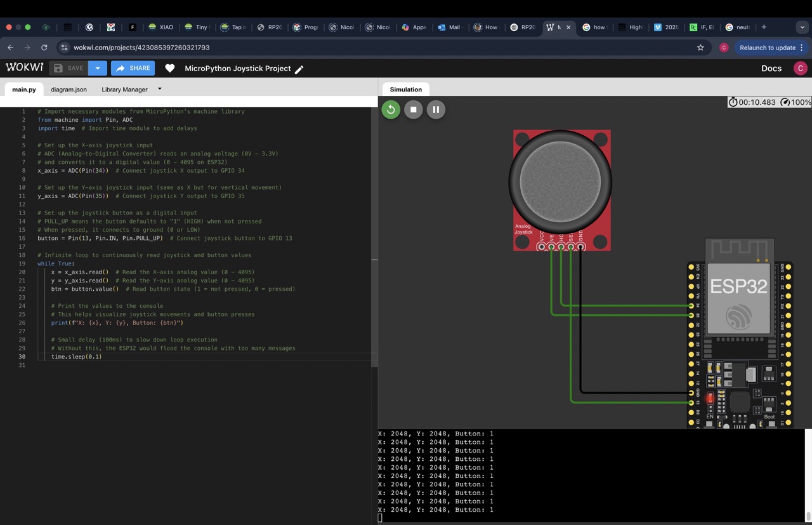This screenshot has width=812, height=525.
Task: Stop the running simulation
Action: [x=413, y=109]
